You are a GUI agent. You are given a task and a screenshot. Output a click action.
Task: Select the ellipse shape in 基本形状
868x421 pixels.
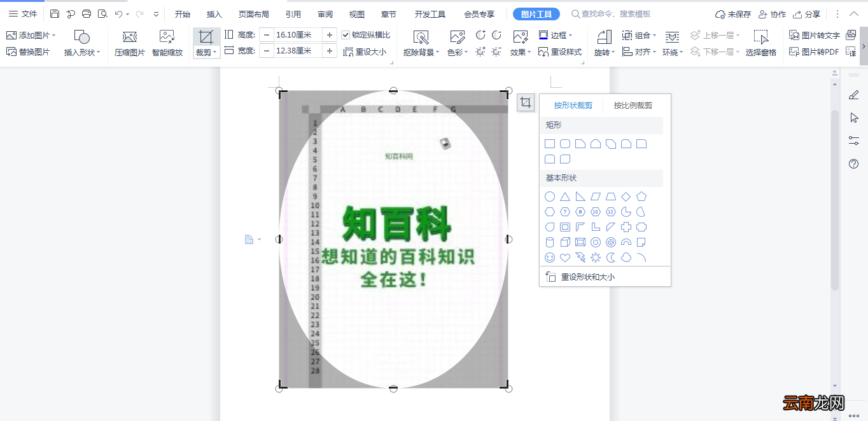(550, 197)
